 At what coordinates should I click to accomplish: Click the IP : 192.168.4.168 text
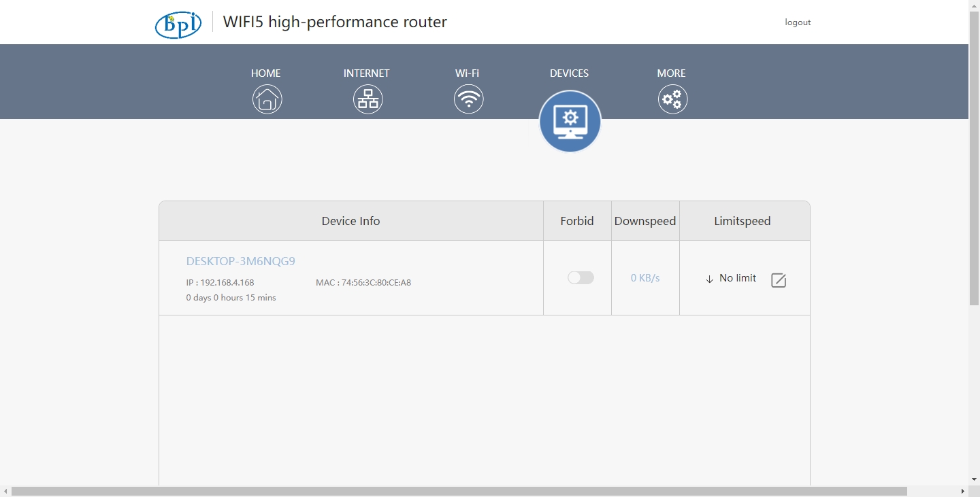point(220,282)
